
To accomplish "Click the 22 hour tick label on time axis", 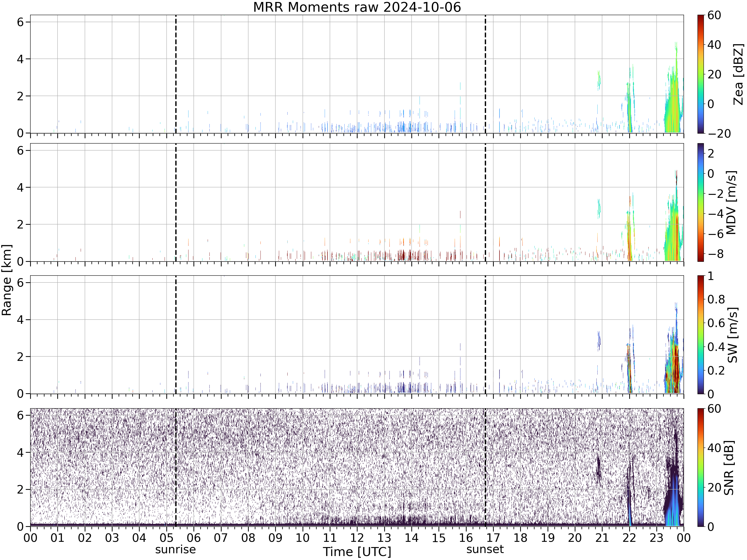I will point(629,538).
